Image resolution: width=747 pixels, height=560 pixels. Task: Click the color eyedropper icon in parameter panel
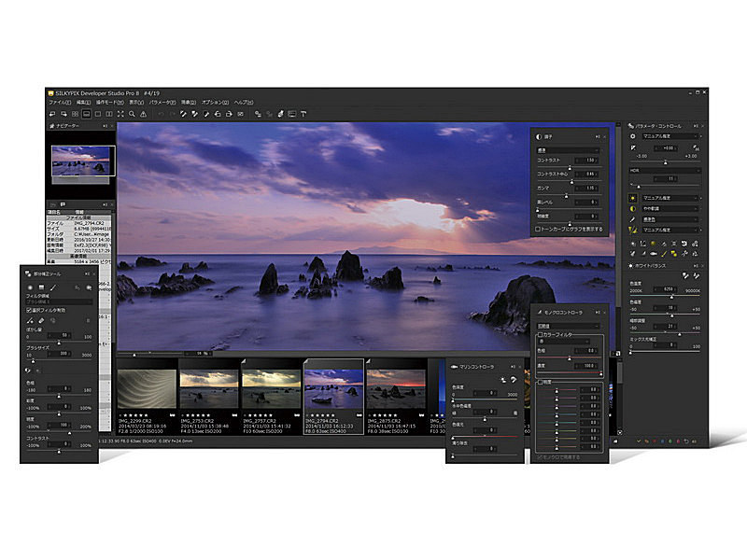[633, 219]
